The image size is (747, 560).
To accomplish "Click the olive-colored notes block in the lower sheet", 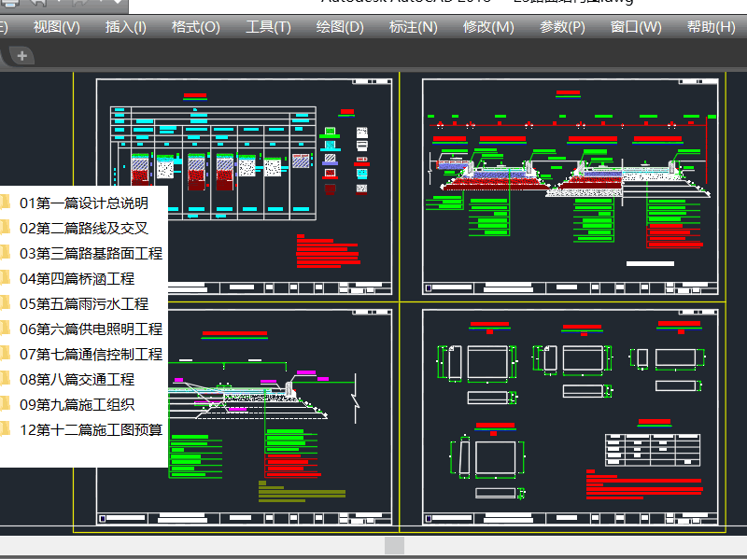I will [x=302, y=492].
